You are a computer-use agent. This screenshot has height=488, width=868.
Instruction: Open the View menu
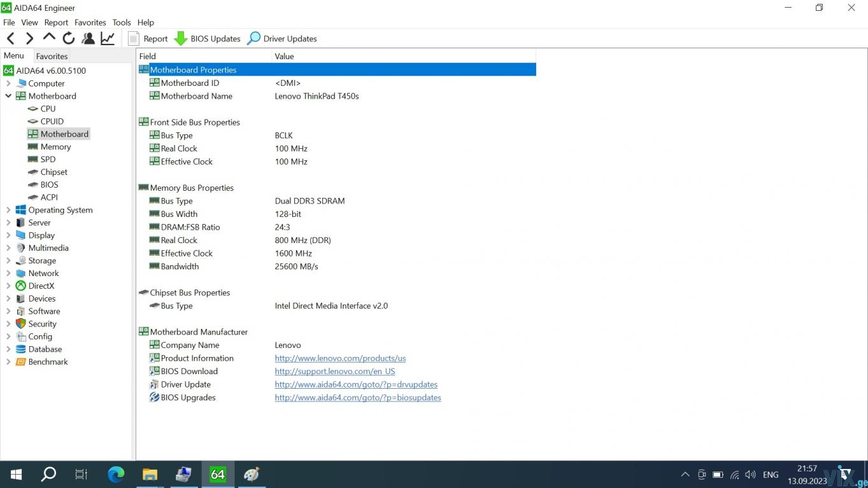[x=30, y=22]
